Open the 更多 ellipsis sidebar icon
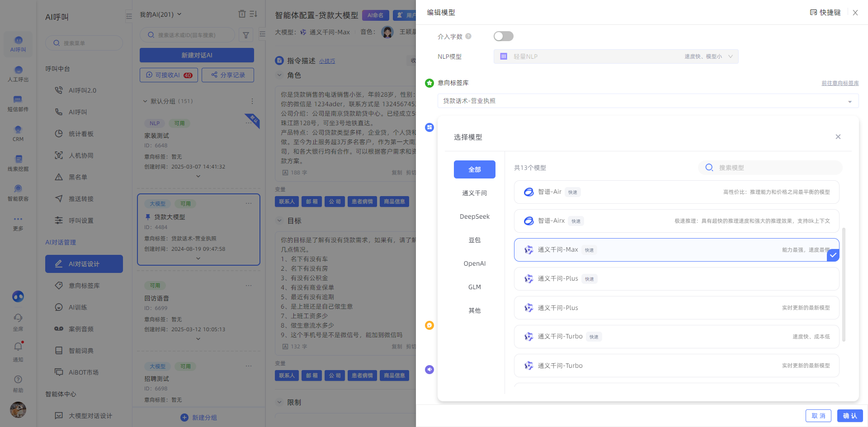This screenshot has height=427, width=868. click(x=18, y=219)
